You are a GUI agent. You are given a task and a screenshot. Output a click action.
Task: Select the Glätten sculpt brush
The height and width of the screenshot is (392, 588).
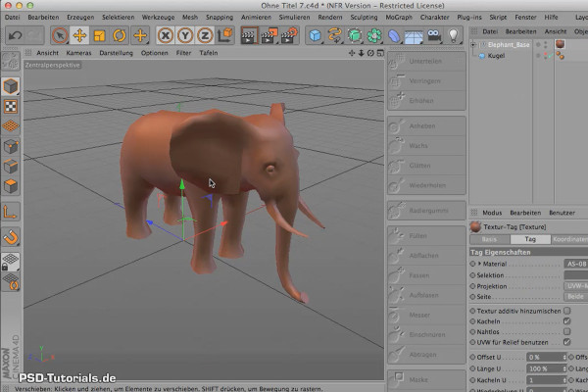click(x=426, y=166)
